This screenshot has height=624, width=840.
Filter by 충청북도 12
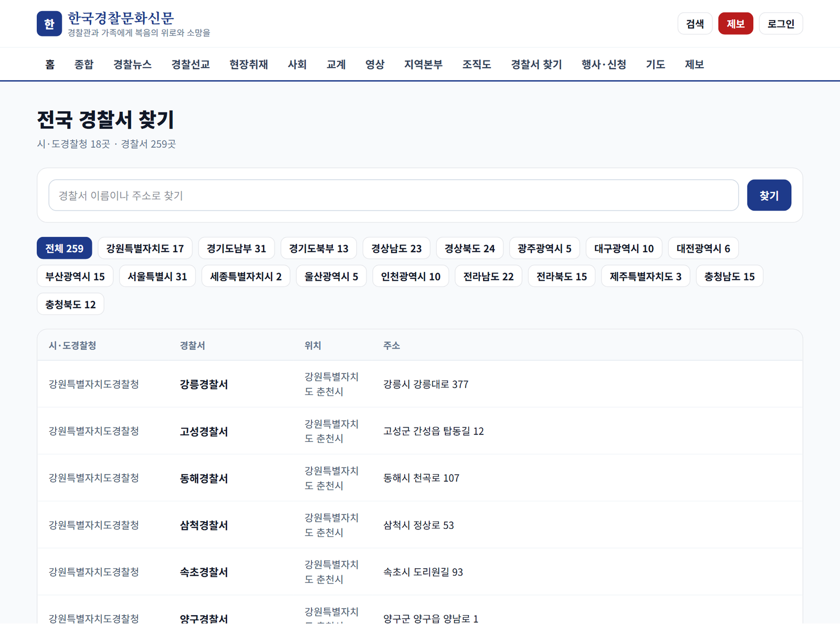pyautogui.click(x=70, y=304)
